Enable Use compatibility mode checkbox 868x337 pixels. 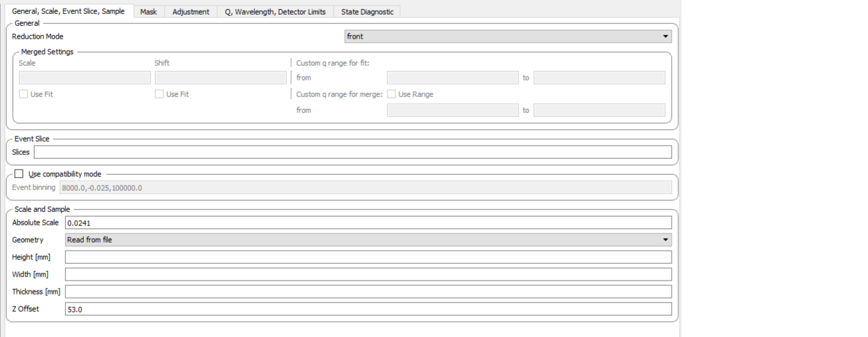19,174
